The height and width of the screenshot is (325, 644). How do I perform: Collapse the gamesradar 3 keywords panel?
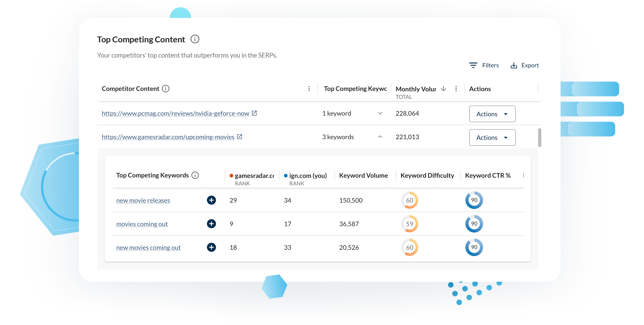click(380, 137)
